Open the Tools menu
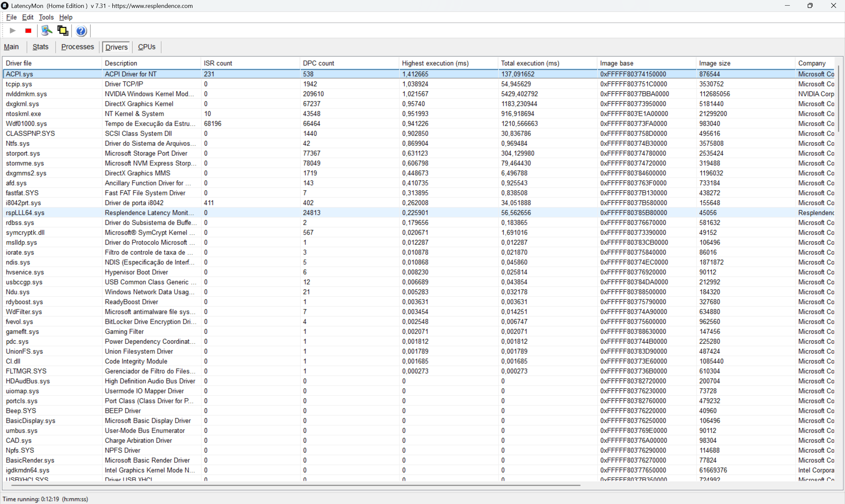Screen dimensions: 845x504 [46, 17]
